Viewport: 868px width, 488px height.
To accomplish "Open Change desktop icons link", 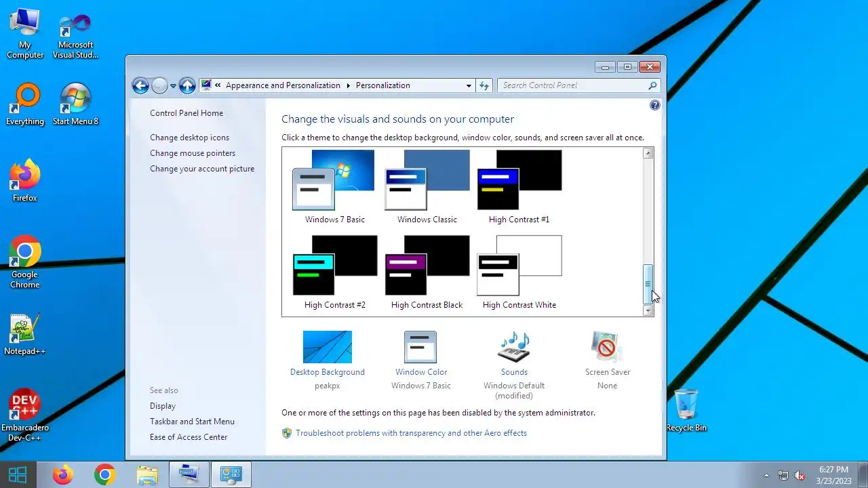I will pos(190,138).
